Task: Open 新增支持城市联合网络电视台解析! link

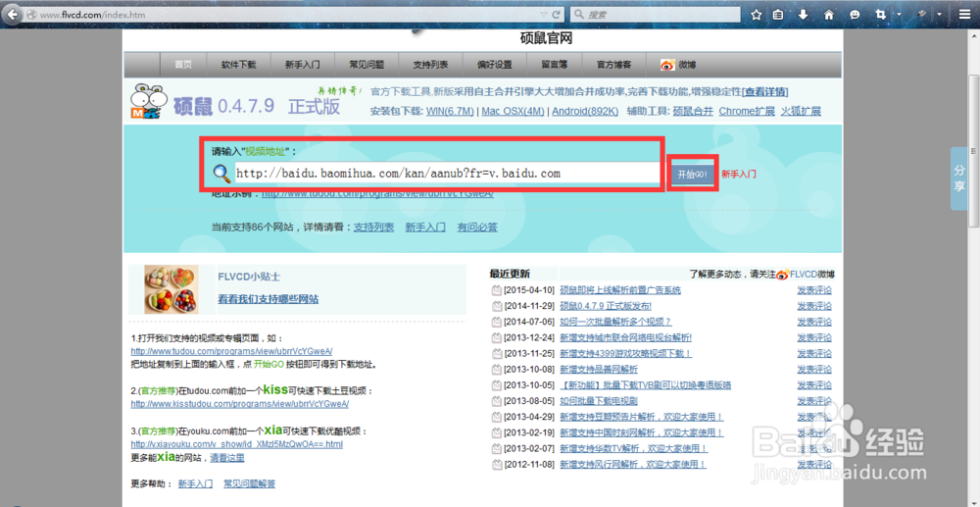Action: tap(625, 337)
